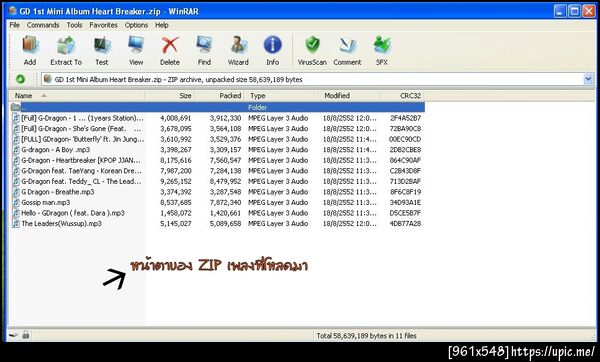The image size is (600, 362).
Task: Expand the address bar dropdown arrow
Action: (588, 79)
